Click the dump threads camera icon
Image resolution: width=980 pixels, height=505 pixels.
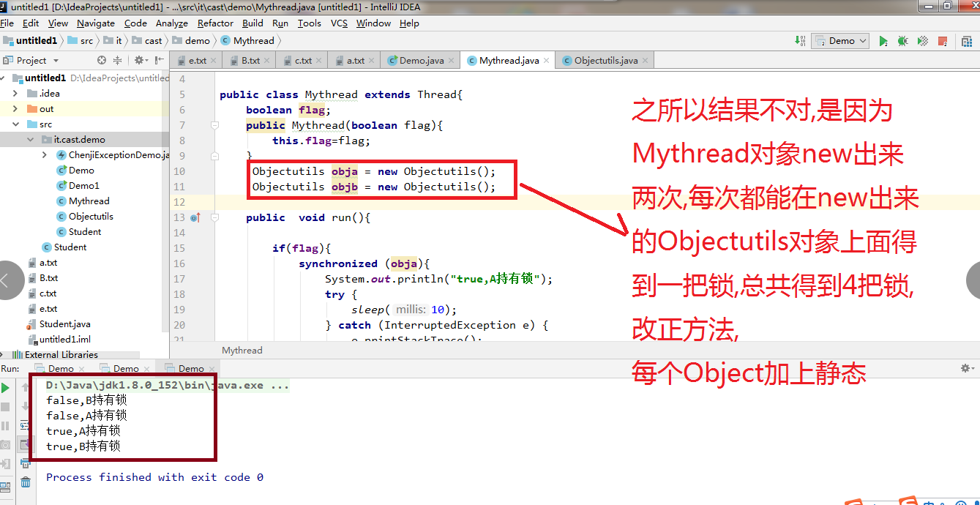pyautogui.click(x=6, y=444)
